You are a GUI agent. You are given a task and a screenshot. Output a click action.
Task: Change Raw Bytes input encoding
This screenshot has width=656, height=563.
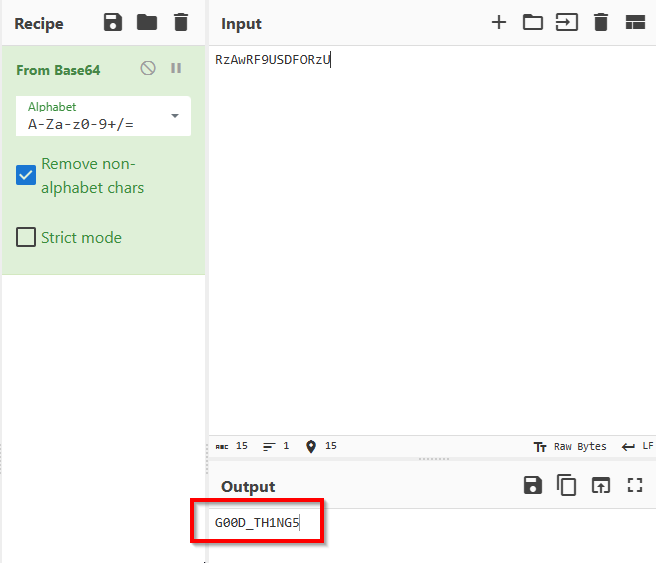coord(570,447)
